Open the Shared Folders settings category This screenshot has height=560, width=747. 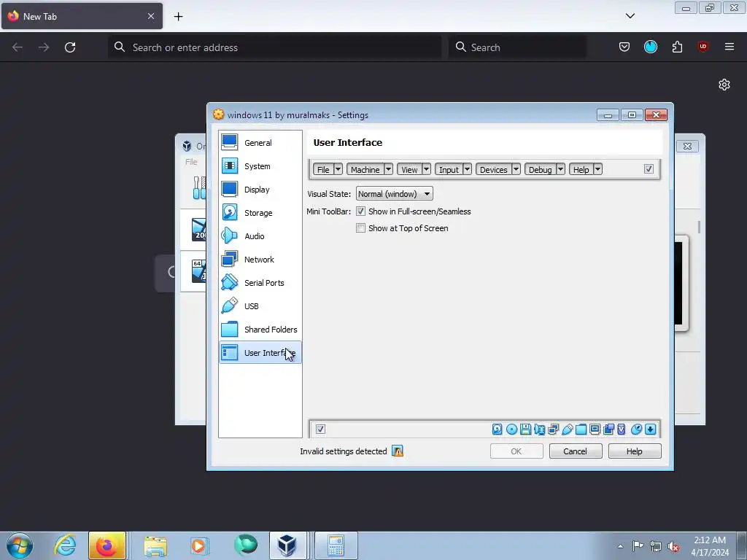click(260, 329)
